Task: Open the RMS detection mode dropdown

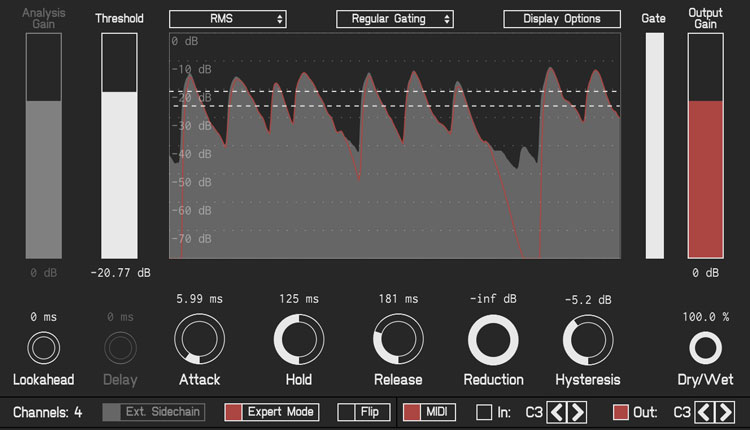Action: pos(228,18)
